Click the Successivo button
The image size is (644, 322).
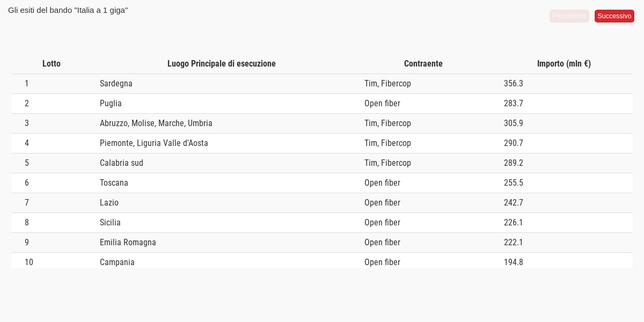pos(614,16)
